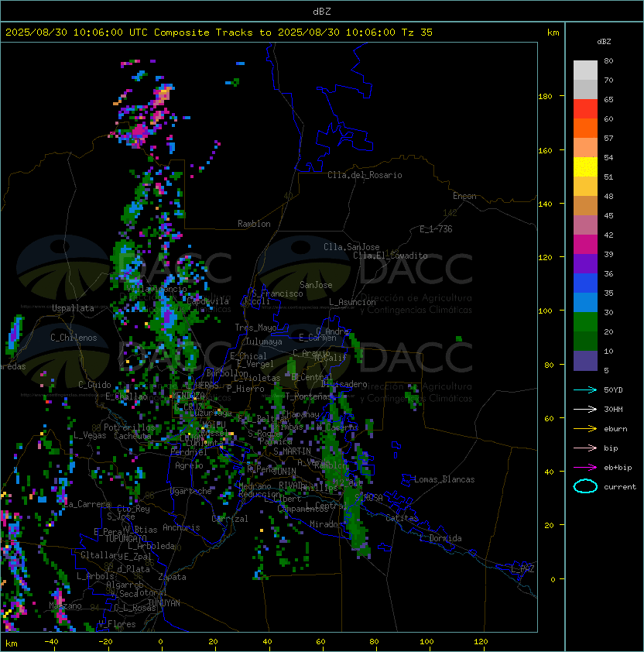Select the bright yellow dBZ swatch
This screenshot has width=644, height=652.
coord(585,166)
